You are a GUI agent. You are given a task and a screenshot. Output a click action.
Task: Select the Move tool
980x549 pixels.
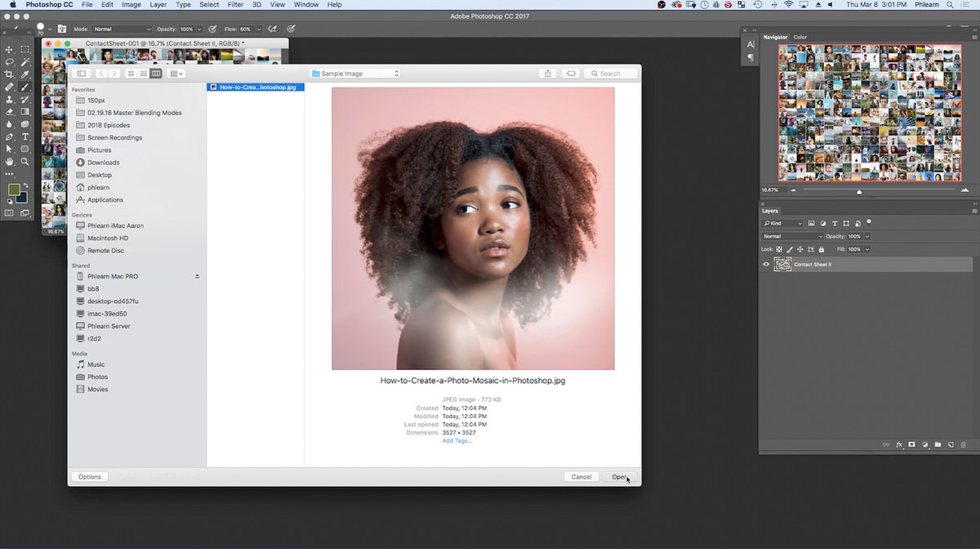tap(9, 50)
